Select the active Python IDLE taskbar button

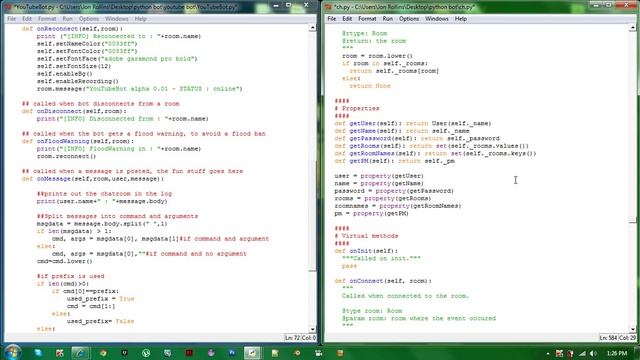(253, 353)
